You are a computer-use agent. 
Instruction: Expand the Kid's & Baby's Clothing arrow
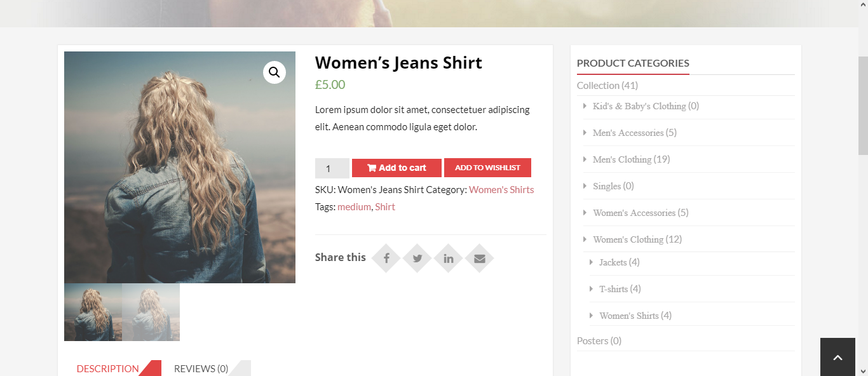585,105
